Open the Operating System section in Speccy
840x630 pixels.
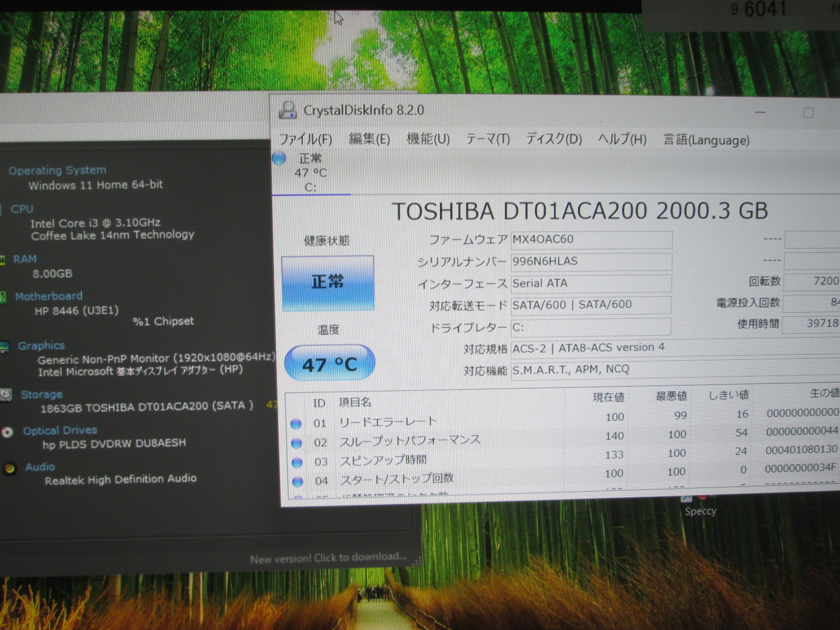coord(57,170)
